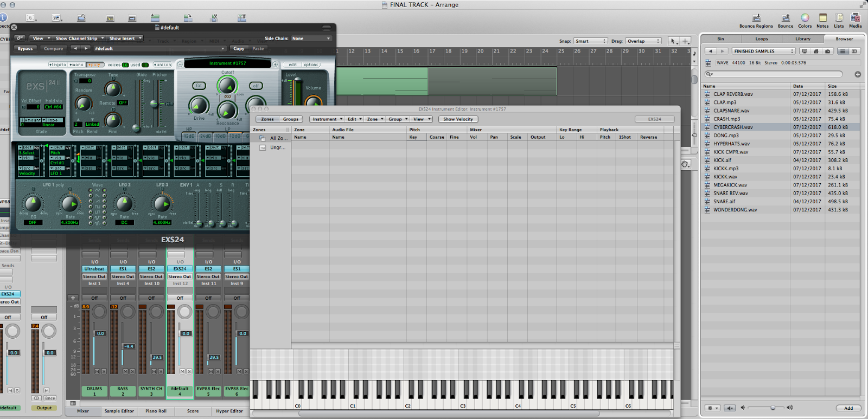
Task: Click the DRUMS pan knob
Action: coord(99,312)
